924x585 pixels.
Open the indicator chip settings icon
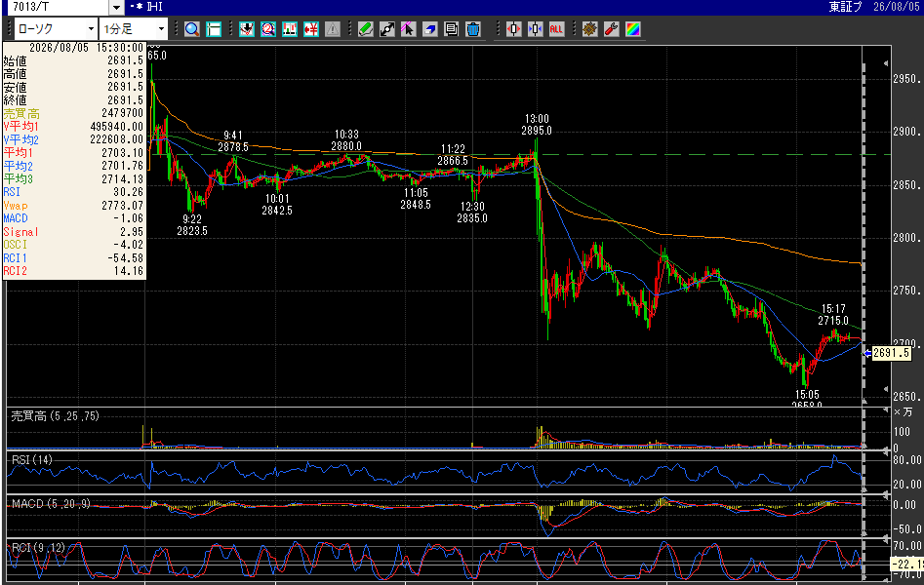pos(589,29)
